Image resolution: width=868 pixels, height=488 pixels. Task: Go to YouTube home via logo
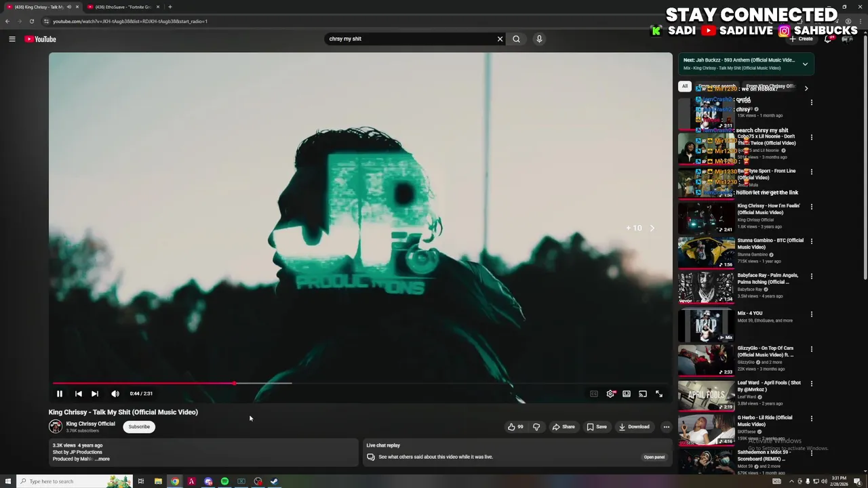(x=41, y=39)
